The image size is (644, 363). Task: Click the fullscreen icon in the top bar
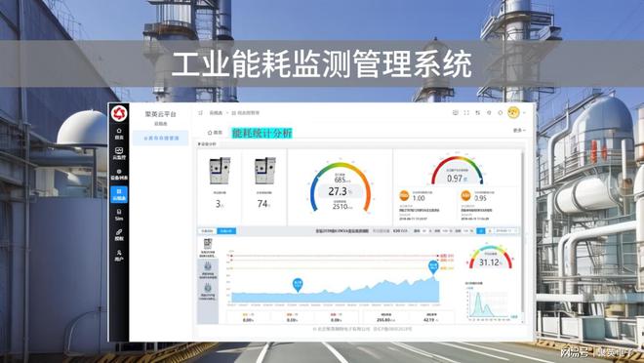coord(466,112)
